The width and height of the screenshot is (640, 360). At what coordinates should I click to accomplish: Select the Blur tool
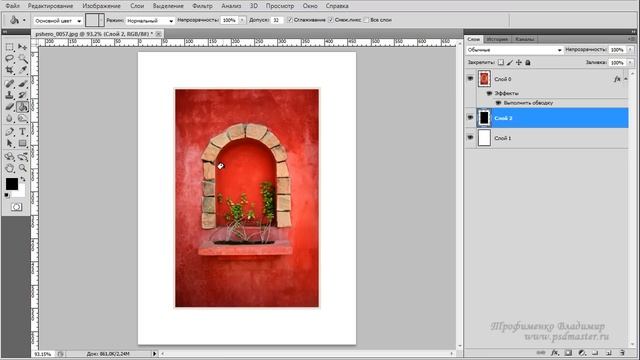click(9, 118)
